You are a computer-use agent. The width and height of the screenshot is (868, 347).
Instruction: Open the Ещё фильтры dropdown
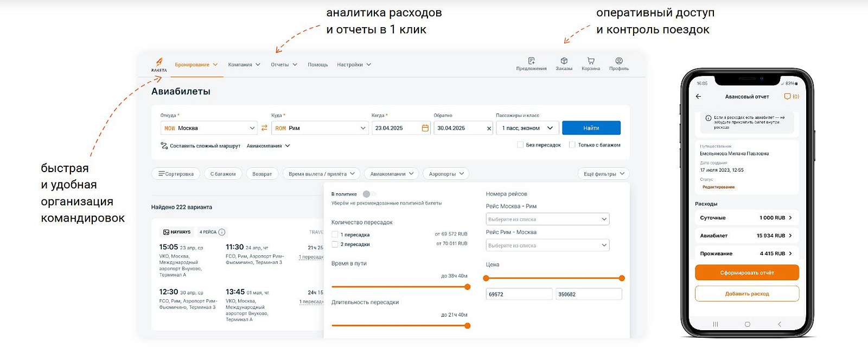tap(604, 174)
